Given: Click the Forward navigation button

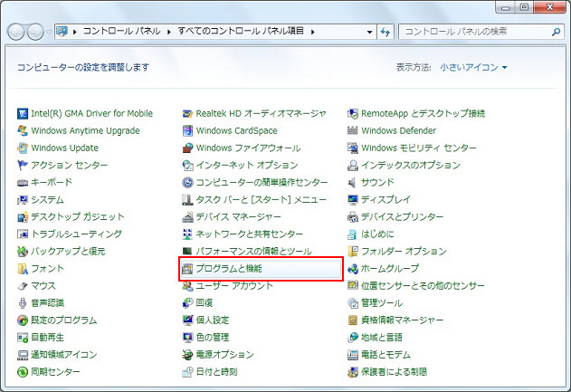Looking at the screenshot, I should tap(35, 32).
